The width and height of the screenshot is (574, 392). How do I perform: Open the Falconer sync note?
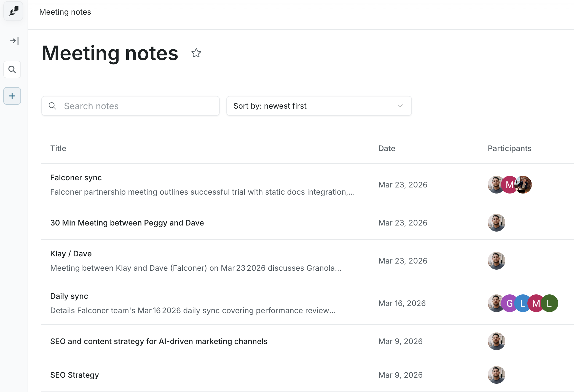(x=76, y=178)
